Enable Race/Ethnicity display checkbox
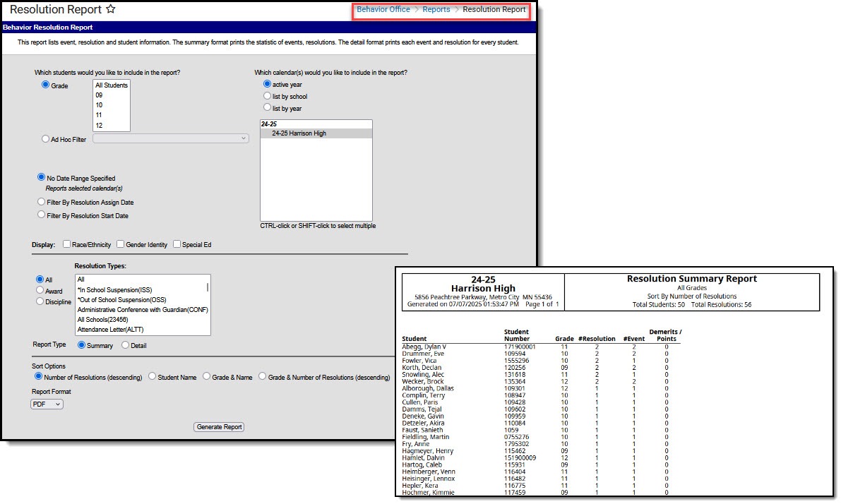The width and height of the screenshot is (841, 504). tap(66, 244)
